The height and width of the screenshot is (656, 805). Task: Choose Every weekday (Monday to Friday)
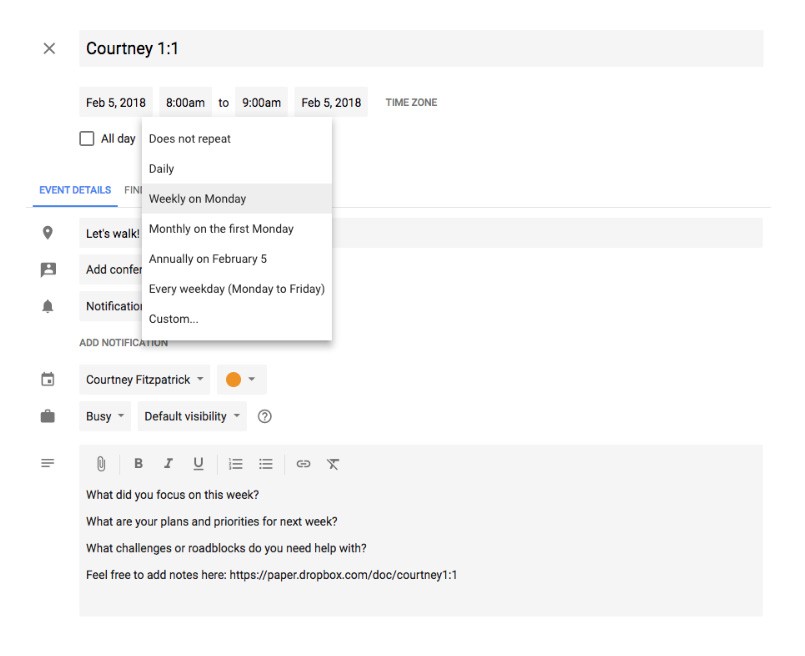(236, 289)
